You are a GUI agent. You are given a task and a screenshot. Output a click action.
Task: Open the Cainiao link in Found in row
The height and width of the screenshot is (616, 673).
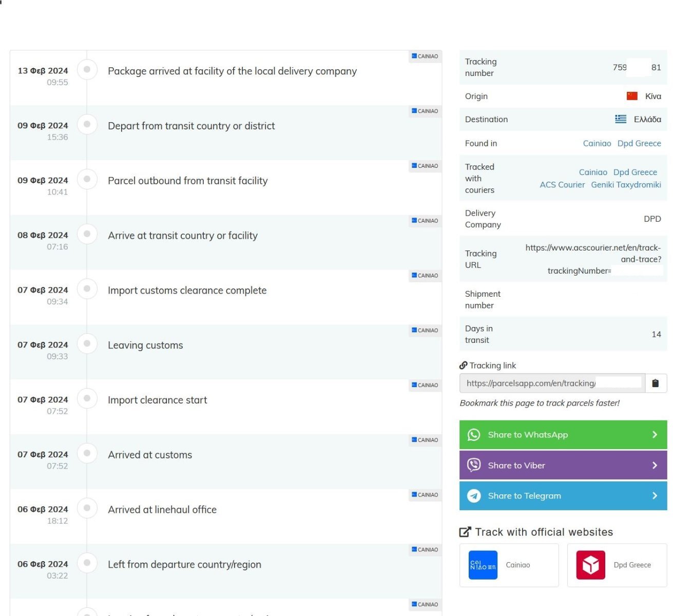click(x=597, y=143)
